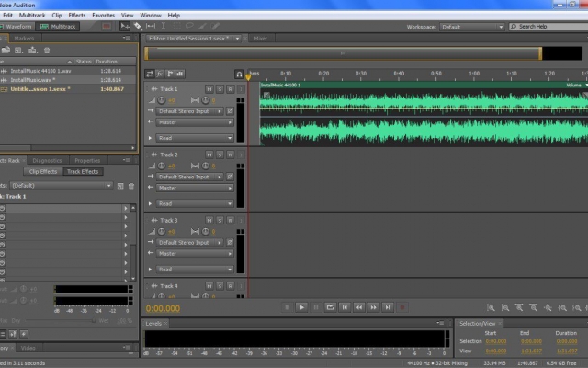Switch to the Markers tab
This screenshot has width=588, height=368.
tap(24, 39)
